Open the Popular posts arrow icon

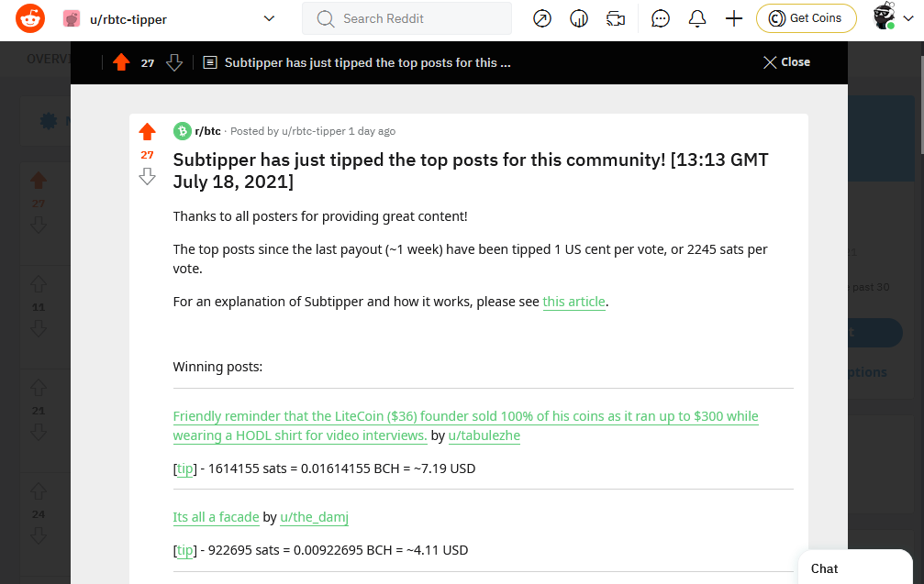pyautogui.click(x=541, y=19)
